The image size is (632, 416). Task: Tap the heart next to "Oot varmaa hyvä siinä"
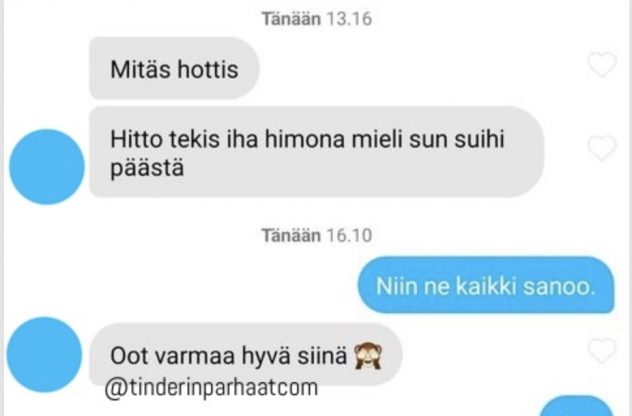(602, 350)
